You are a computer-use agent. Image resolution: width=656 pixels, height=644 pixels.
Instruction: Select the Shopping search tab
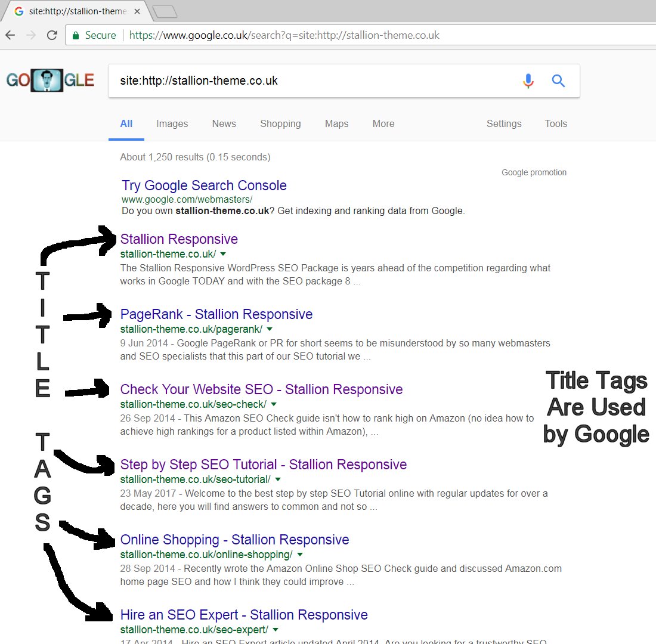tap(280, 124)
